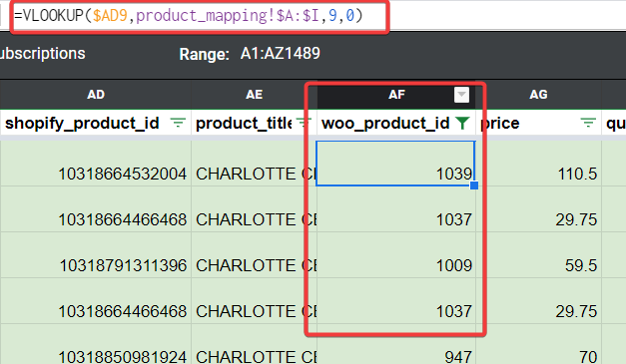
Task: Select shopify id cell 10318791311396
Action: point(96,255)
